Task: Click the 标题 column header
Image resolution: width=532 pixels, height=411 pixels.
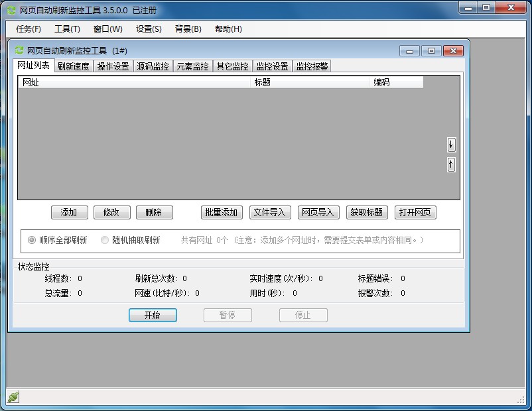Action: (310, 82)
